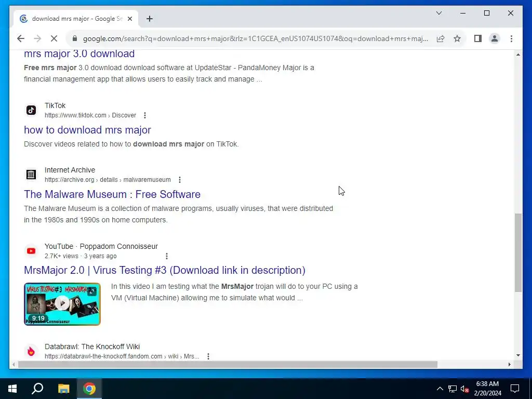
Task: Click the browser forward arrow
Action: (x=37, y=38)
